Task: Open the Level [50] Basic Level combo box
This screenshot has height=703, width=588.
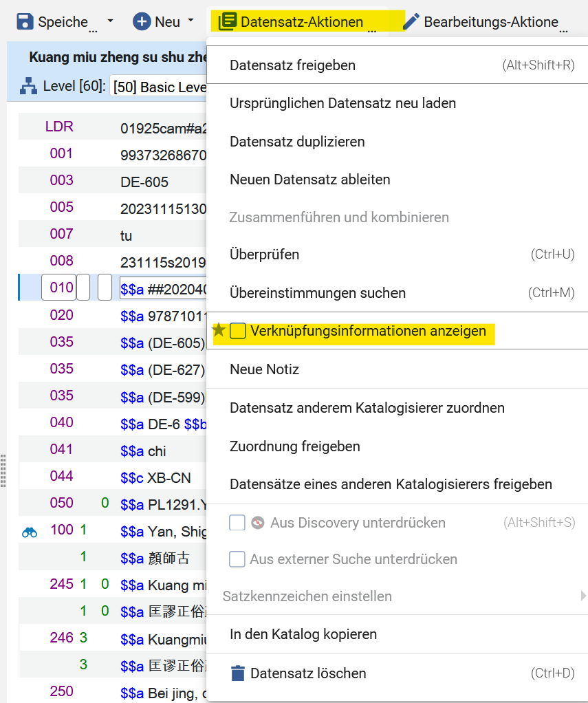Action: [x=160, y=87]
